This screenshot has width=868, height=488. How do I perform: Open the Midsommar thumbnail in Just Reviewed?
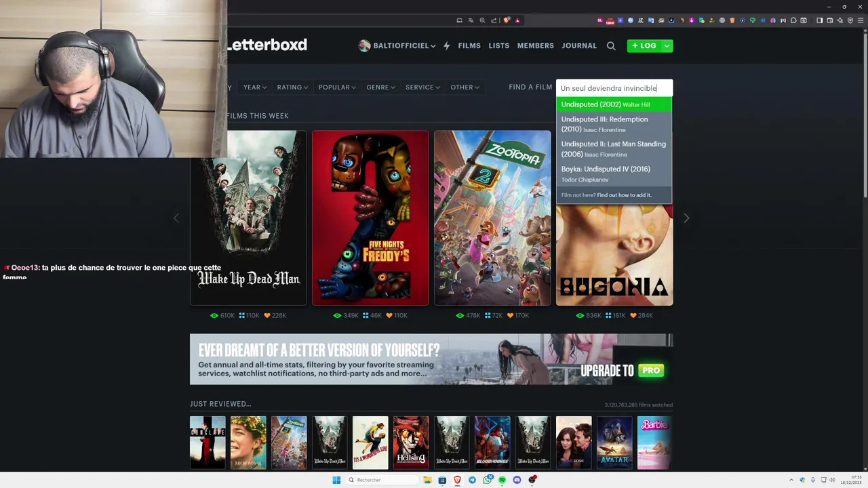[x=248, y=443]
